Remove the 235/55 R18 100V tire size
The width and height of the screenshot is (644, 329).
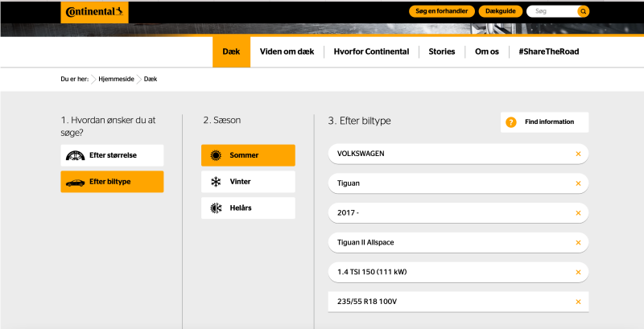click(x=578, y=302)
